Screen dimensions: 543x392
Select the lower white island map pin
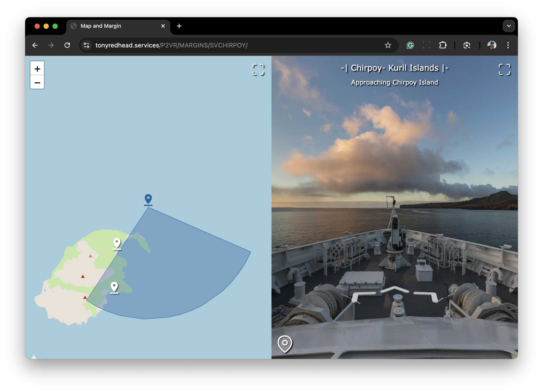pyautogui.click(x=114, y=287)
